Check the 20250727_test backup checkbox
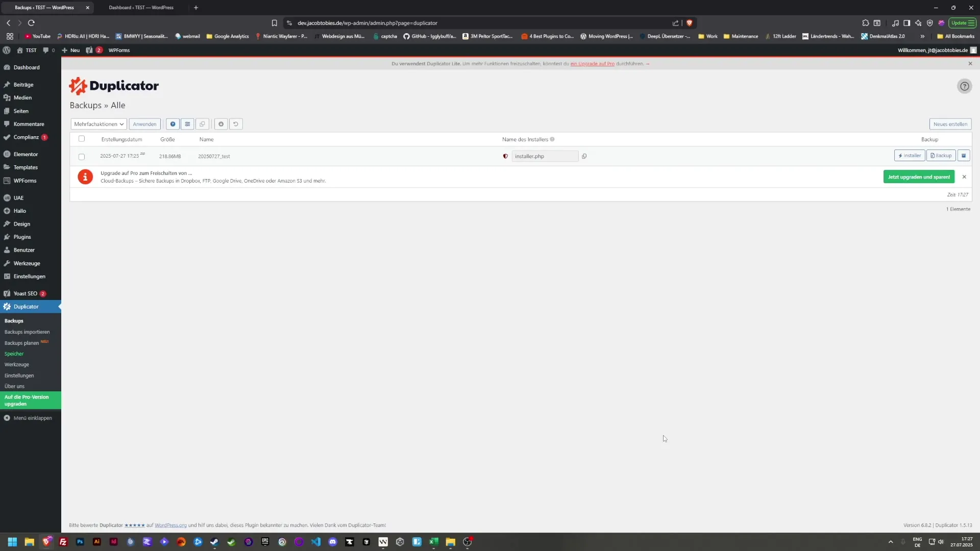 pos(82,157)
